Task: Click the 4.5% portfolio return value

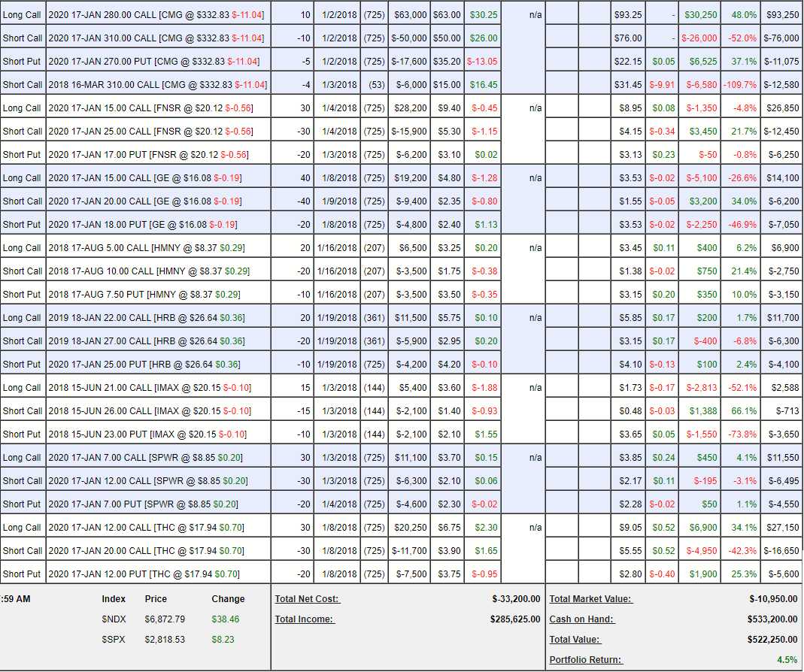Action: (x=787, y=660)
